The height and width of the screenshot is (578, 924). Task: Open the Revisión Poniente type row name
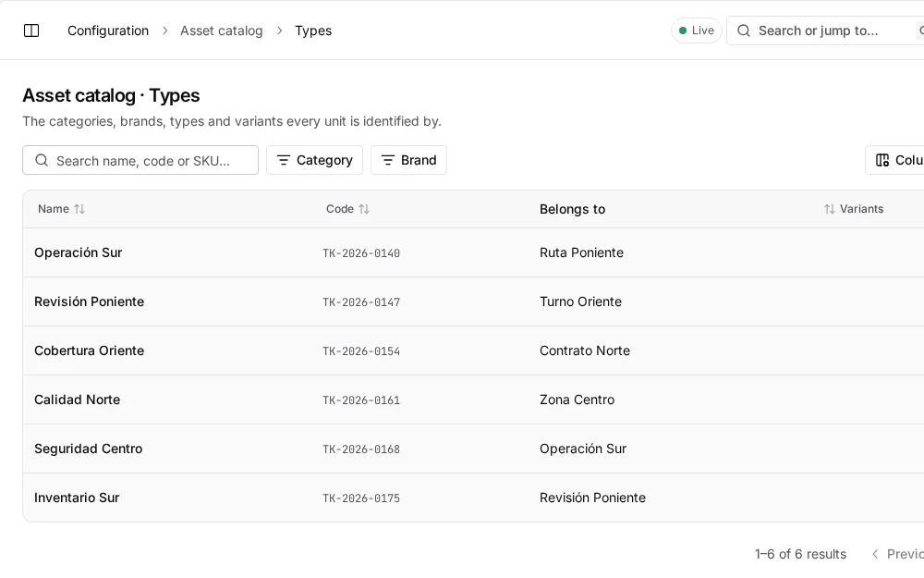click(89, 302)
